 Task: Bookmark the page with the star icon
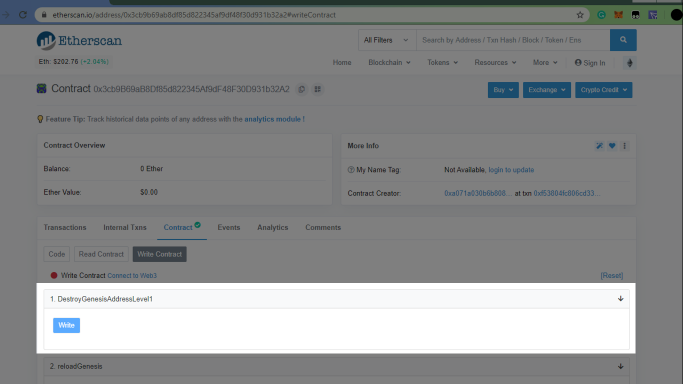[x=580, y=15]
